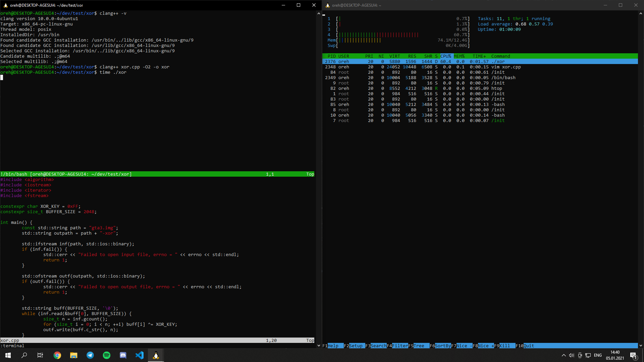Click the WSL penguin taskbar icon

(x=156, y=355)
